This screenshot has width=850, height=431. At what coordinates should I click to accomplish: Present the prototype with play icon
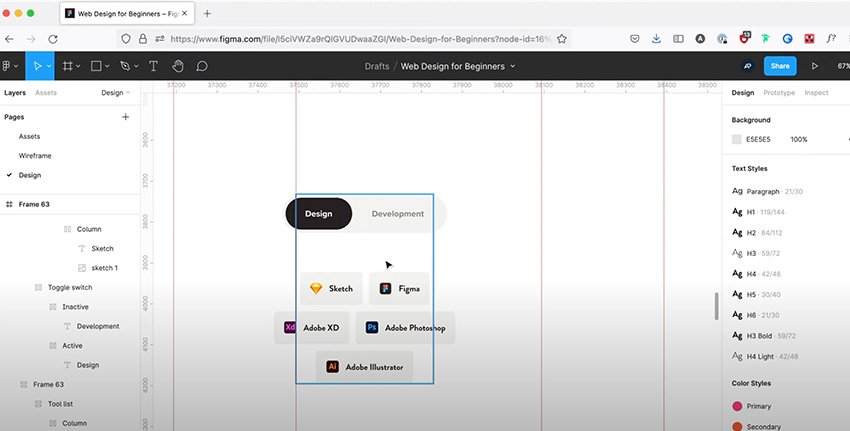(x=815, y=66)
